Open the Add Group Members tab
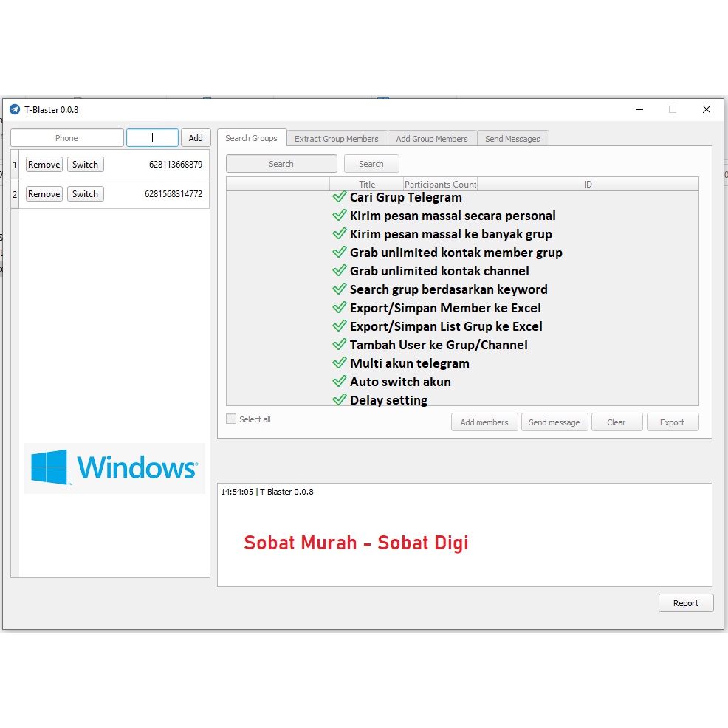The image size is (728, 728). (432, 138)
